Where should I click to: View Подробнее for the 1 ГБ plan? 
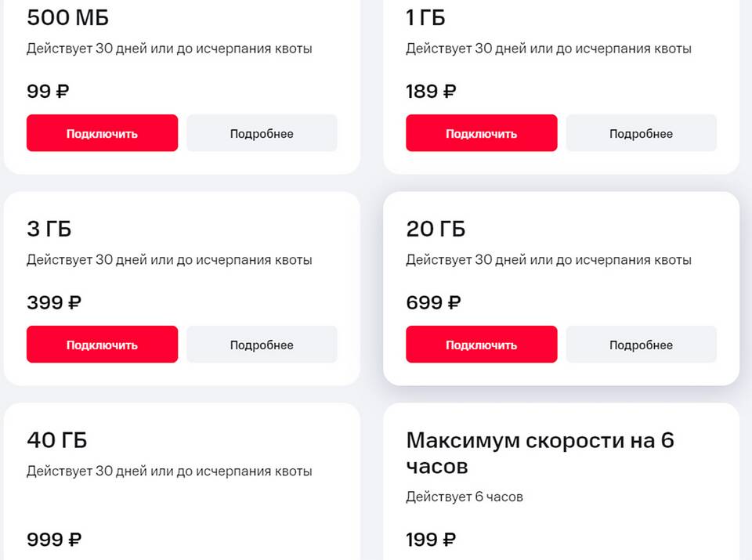pyautogui.click(x=641, y=133)
